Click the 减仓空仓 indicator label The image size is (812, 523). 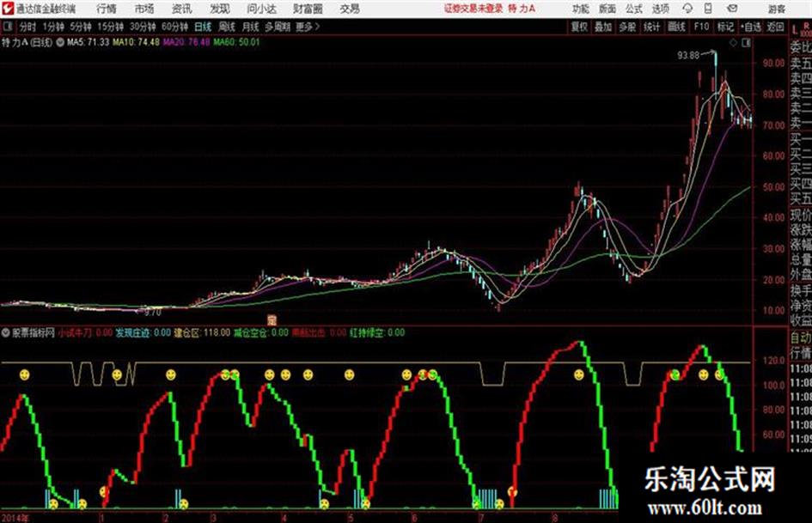pos(261,332)
